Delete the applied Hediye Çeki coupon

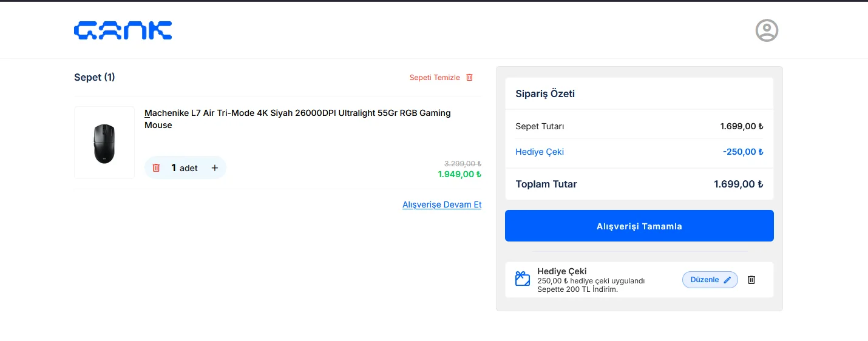[751, 280]
